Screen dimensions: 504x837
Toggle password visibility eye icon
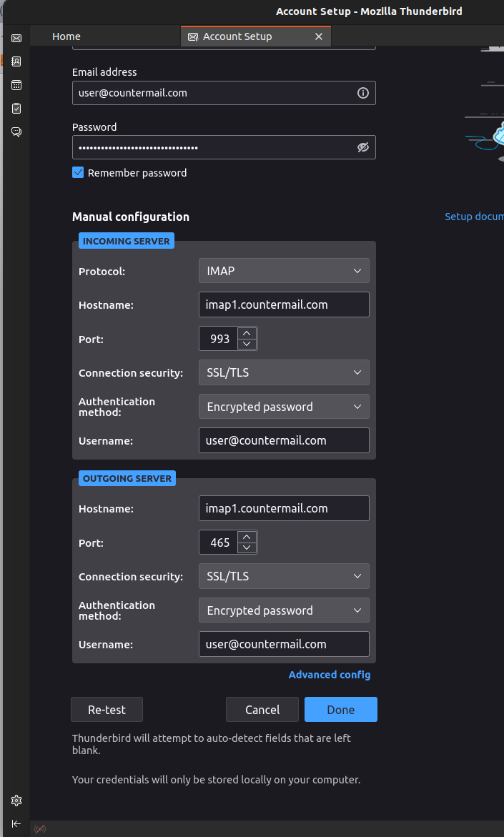pyautogui.click(x=362, y=147)
